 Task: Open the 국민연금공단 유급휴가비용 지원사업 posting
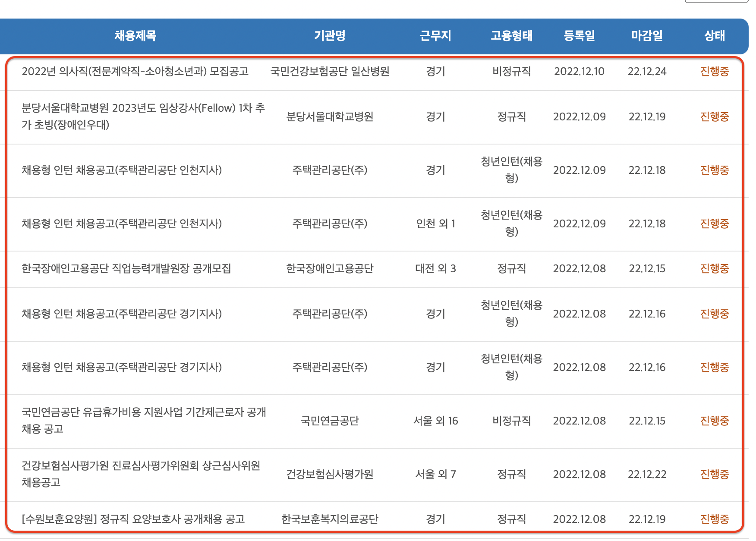point(144,421)
